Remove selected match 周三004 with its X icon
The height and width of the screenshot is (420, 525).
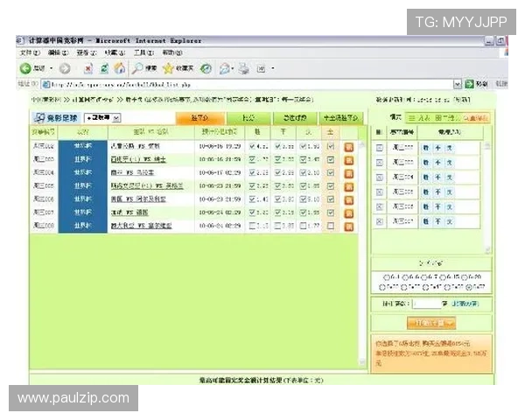pyautogui.click(x=380, y=177)
